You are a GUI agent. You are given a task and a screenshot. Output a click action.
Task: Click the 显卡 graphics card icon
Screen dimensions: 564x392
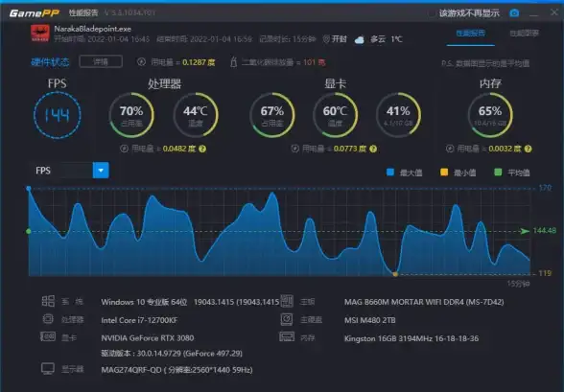click(48, 337)
